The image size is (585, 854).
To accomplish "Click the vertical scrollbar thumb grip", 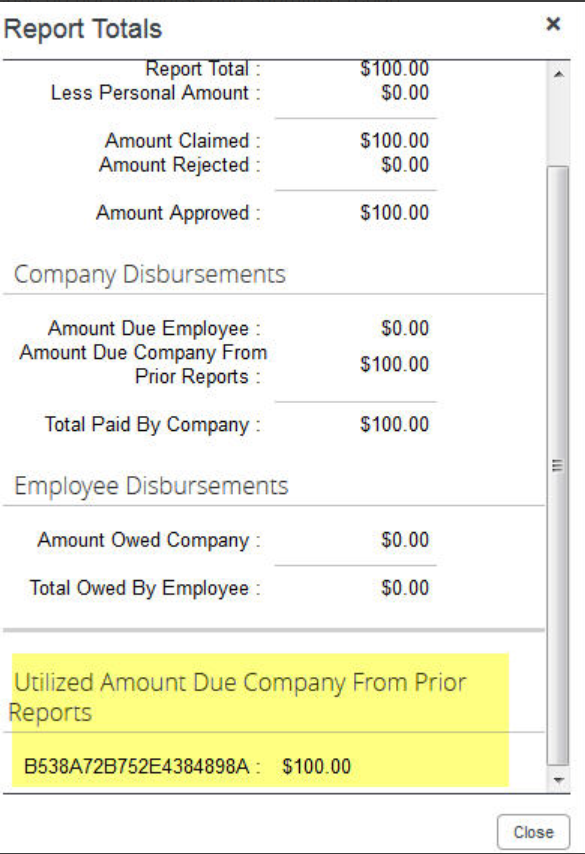I will (x=557, y=466).
